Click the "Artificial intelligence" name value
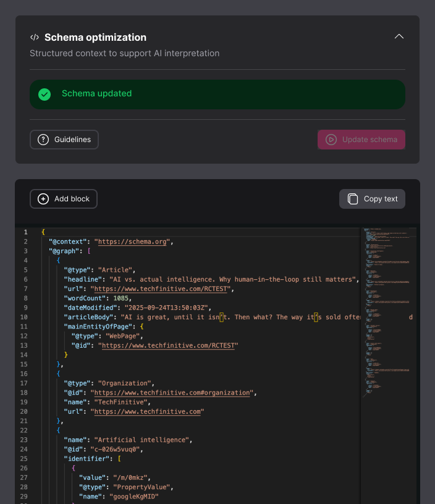Screen dimensions: 435x504 (141, 440)
